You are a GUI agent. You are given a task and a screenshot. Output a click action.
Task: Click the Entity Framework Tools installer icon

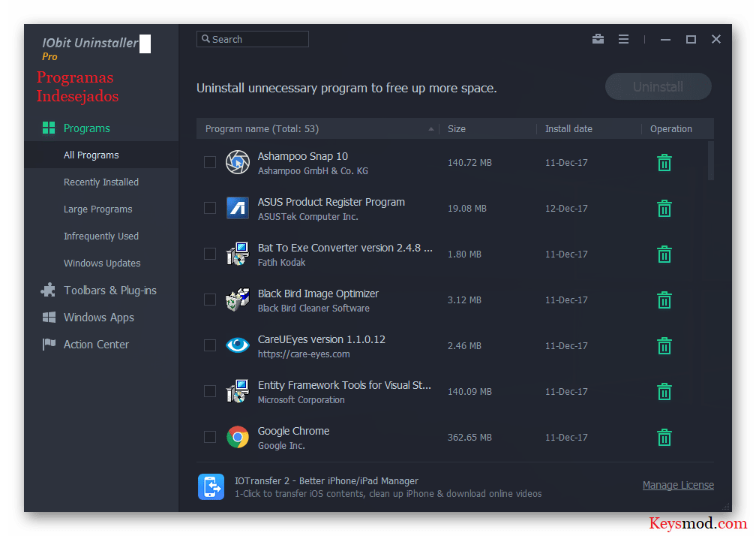click(x=238, y=392)
